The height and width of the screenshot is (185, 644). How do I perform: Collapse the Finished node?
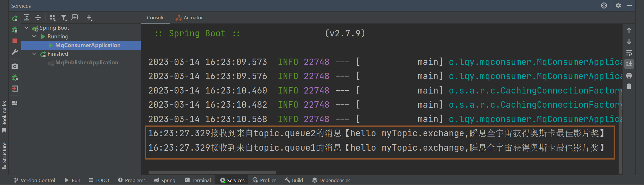click(34, 54)
